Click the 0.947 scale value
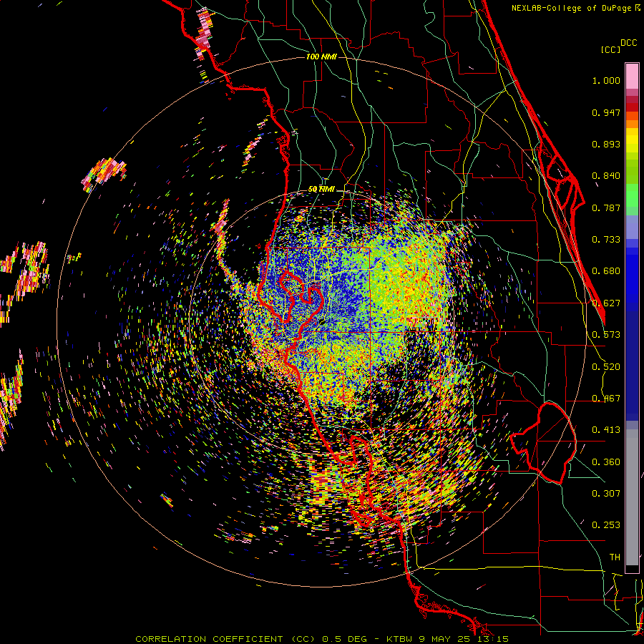644x644 pixels. point(606,112)
